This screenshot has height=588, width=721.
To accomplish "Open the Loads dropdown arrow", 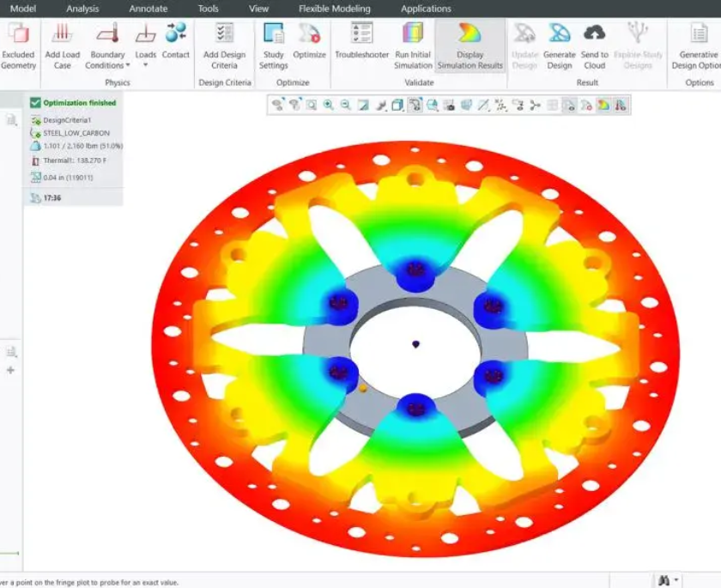I will pyautogui.click(x=145, y=66).
